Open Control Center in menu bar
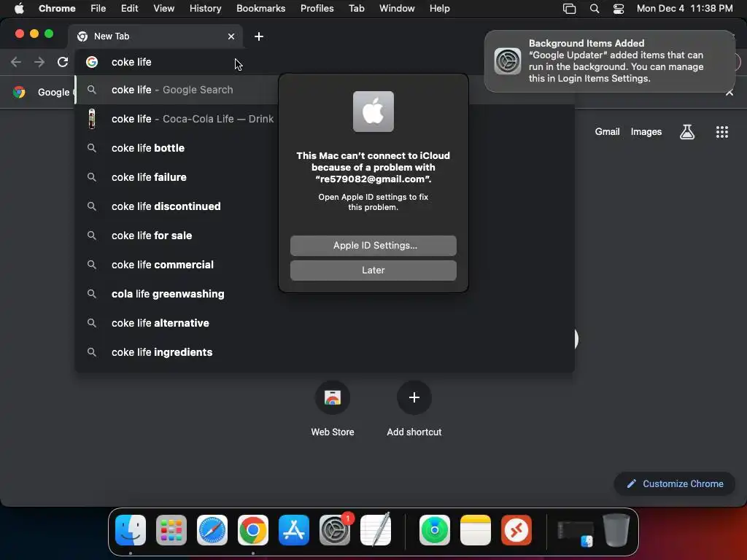The height and width of the screenshot is (560, 747). [x=619, y=9]
